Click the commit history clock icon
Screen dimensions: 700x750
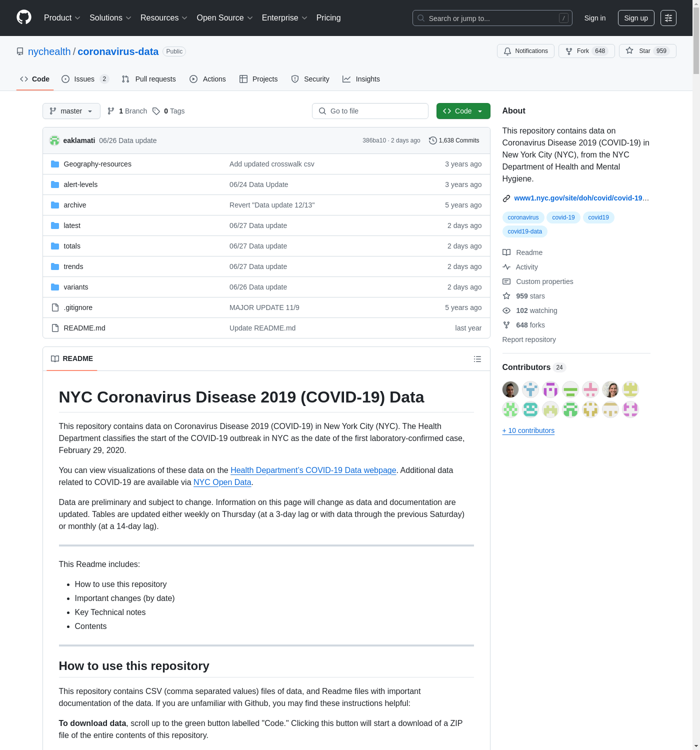(x=432, y=140)
